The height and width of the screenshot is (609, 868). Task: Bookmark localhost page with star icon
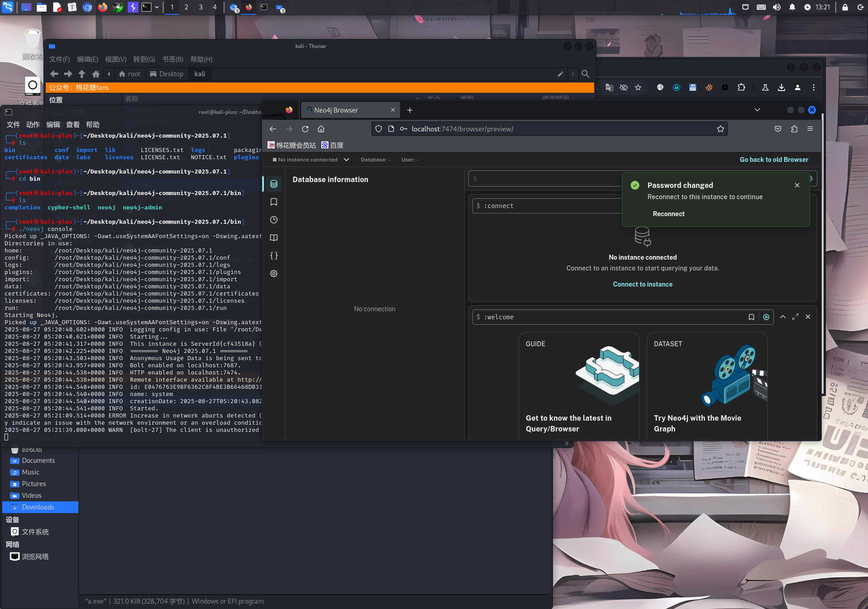[721, 129]
